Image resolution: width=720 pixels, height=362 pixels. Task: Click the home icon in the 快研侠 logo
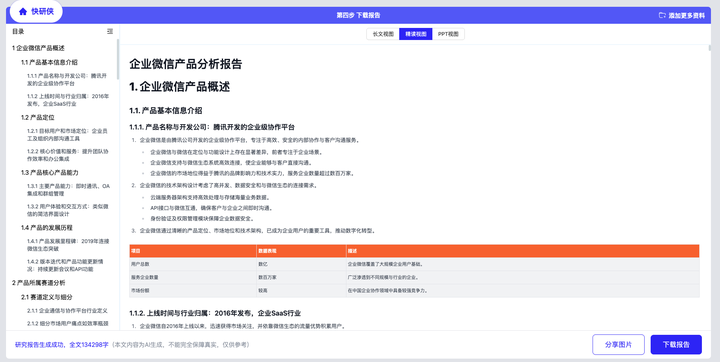23,12
